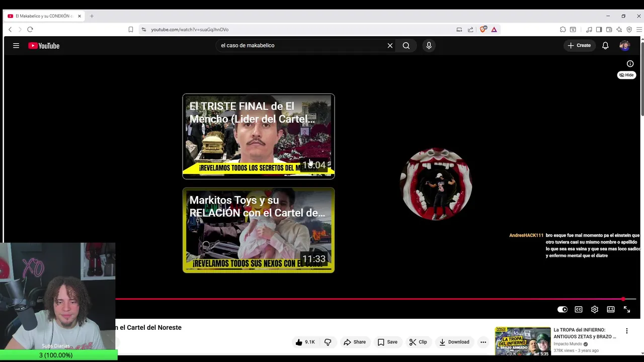This screenshot has height=362, width=644.
Task: Open the Markitos Toys suggested video
Action: coord(259,230)
